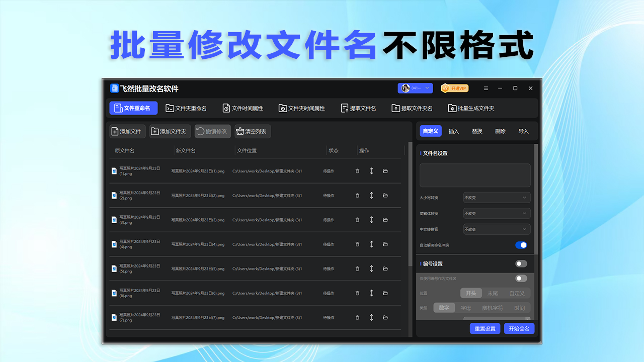This screenshot has height=362, width=644.
Task: Click trash icon in 写真照片(5).png row
Action: tap(357, 268)
